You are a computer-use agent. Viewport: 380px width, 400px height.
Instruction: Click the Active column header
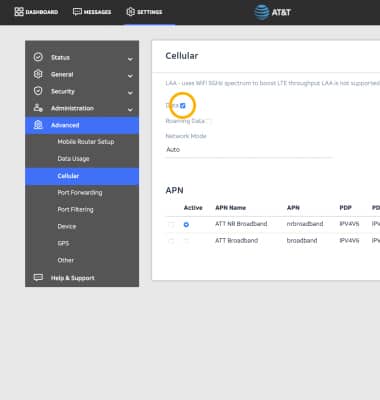[x=193, y=208]
